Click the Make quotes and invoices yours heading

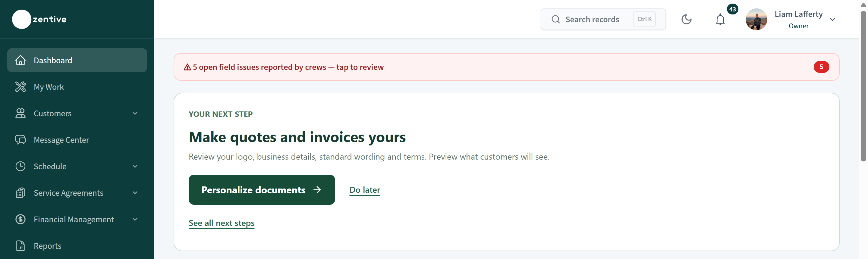click(297, 137)
